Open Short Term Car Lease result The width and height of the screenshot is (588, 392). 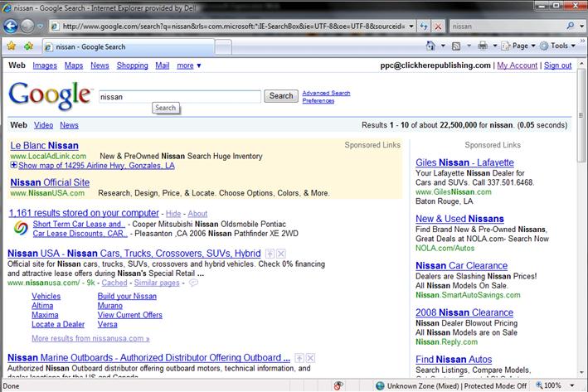(x=79, y=224)
